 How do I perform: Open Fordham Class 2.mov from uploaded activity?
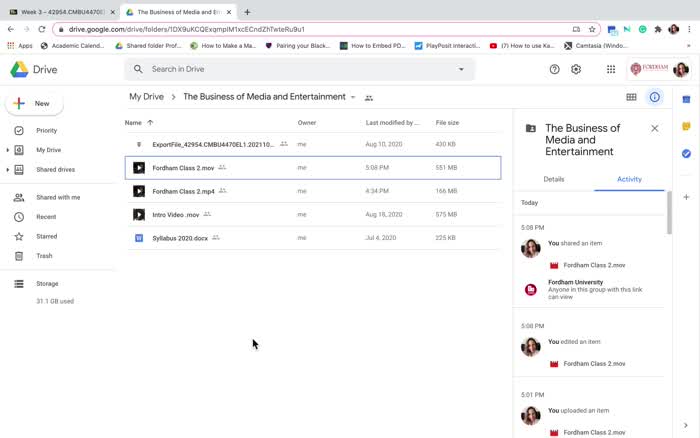[x=594, y=433]
